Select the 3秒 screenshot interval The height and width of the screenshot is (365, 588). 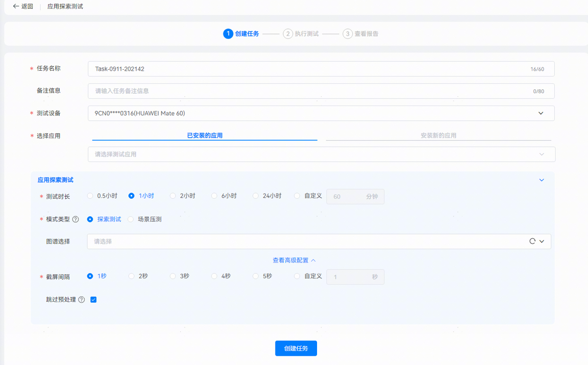[173, 276]
